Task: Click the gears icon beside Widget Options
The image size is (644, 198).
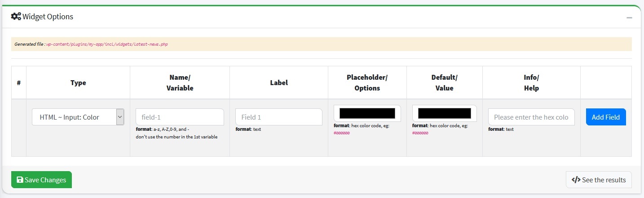Action: click(16, 17)
